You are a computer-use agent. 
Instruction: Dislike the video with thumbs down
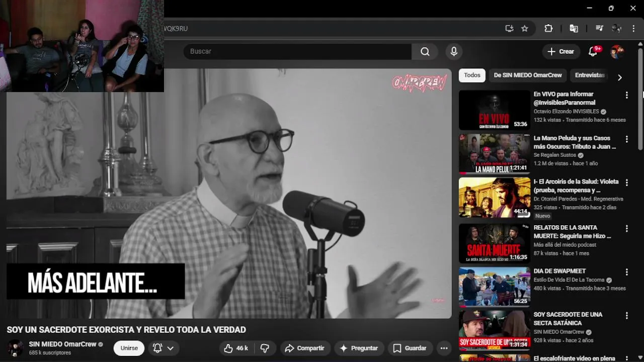pos(265,348)
